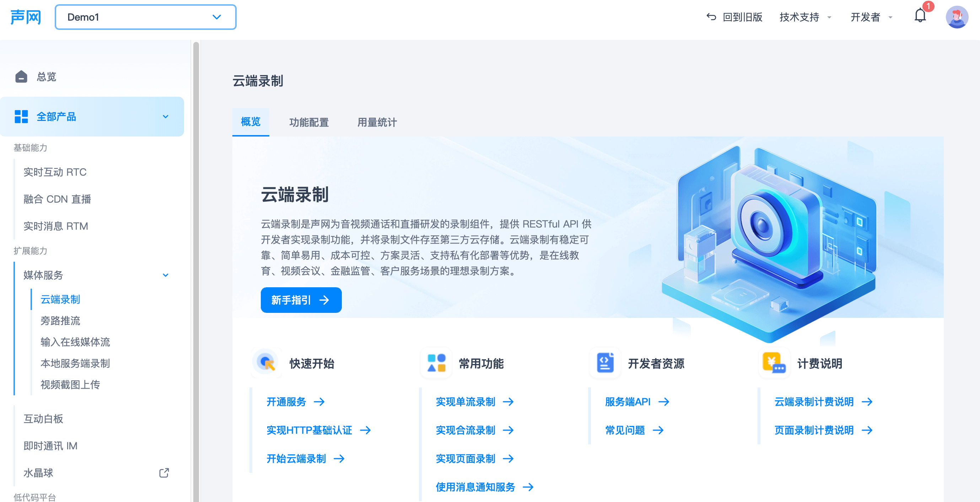Click the arrow next to 实现单流录制

point(508,401)
